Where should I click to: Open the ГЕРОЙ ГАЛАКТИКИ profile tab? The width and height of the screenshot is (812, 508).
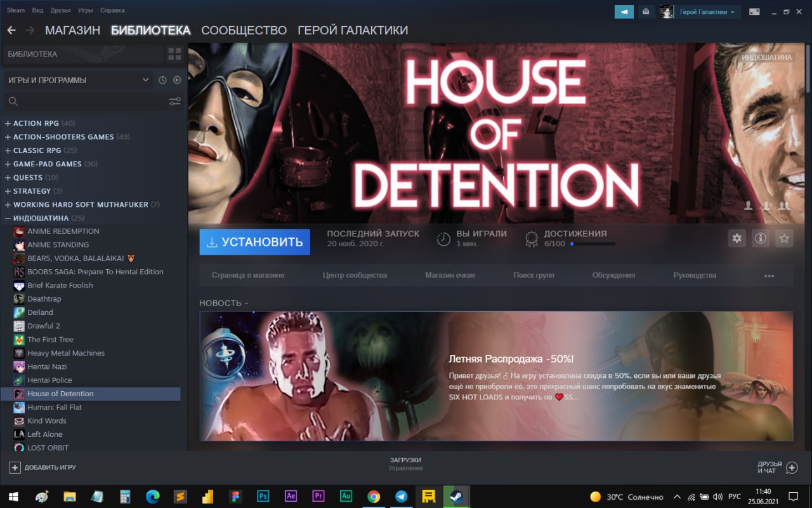353,30
